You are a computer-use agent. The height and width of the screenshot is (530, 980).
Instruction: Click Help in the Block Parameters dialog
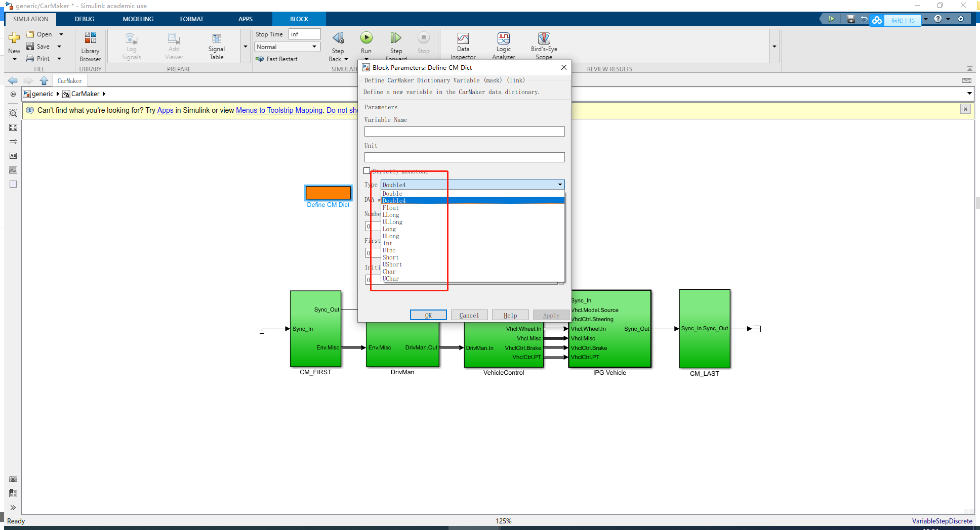[x=510, y=315]
